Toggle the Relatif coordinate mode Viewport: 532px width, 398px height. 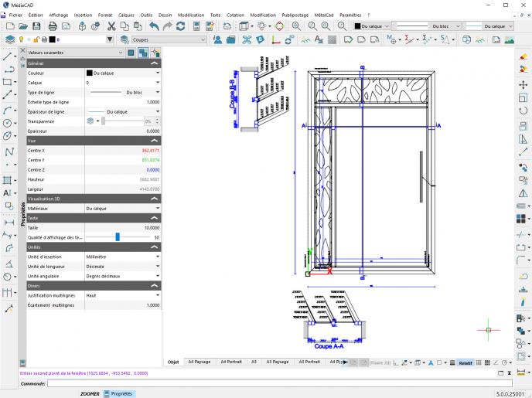[465, 362]
